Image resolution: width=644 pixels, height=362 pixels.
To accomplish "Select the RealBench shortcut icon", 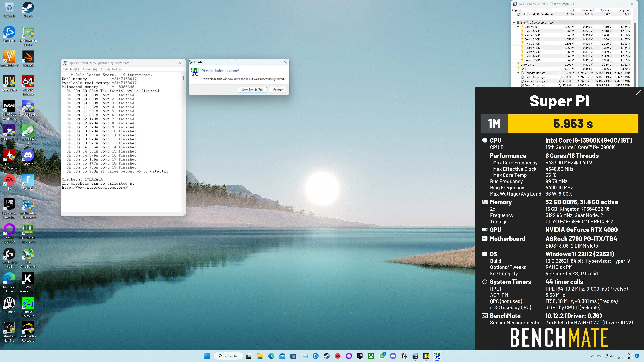I will 28,332.
